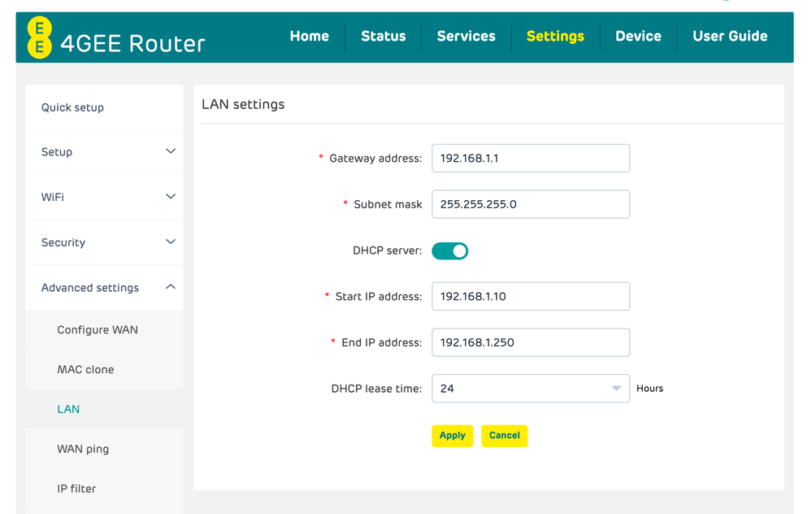Collapse the Advanced settings section
The height and width of the screenshot is (514, 812).
104,287
